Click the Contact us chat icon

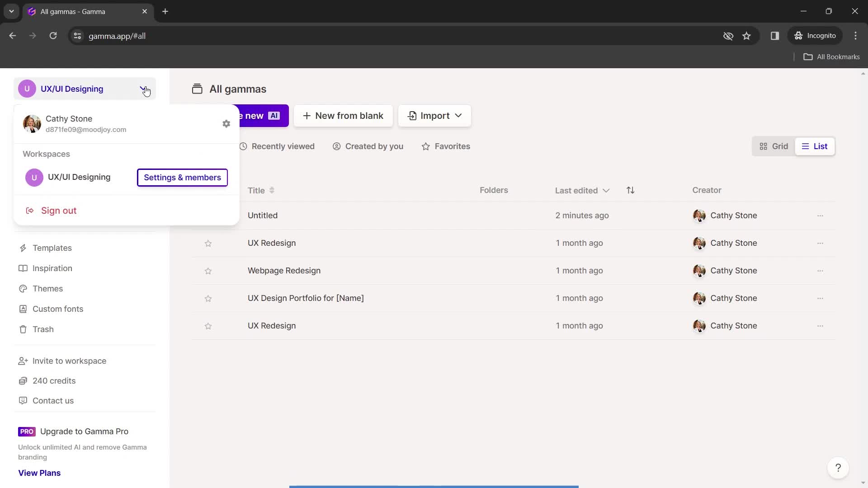23,401
